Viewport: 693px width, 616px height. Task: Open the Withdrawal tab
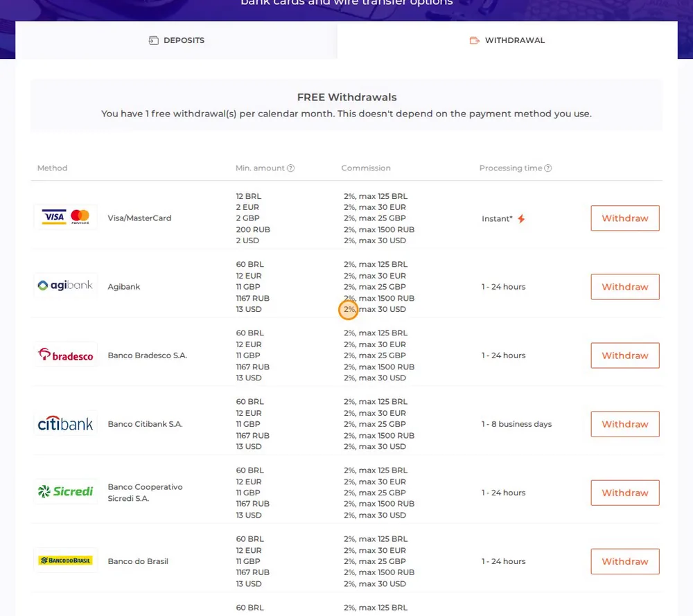pyautogui.click(x=507, y=40)
